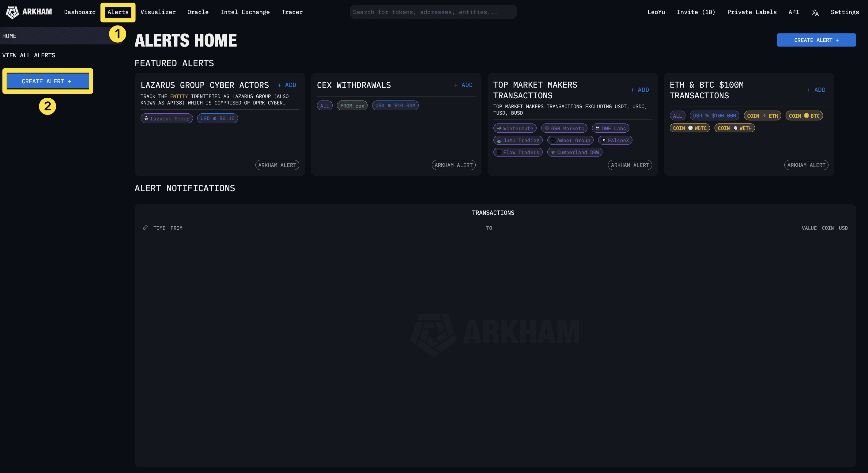Add ETH & BTC $100M Transactions alert
This screenshot has width=868, height=473.
point(816,90)
